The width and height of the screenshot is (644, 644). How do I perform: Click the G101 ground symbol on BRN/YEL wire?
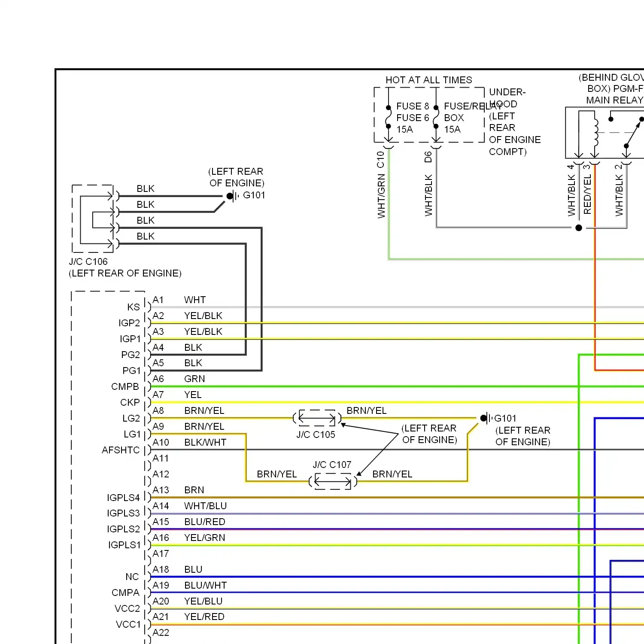(486, 418)
